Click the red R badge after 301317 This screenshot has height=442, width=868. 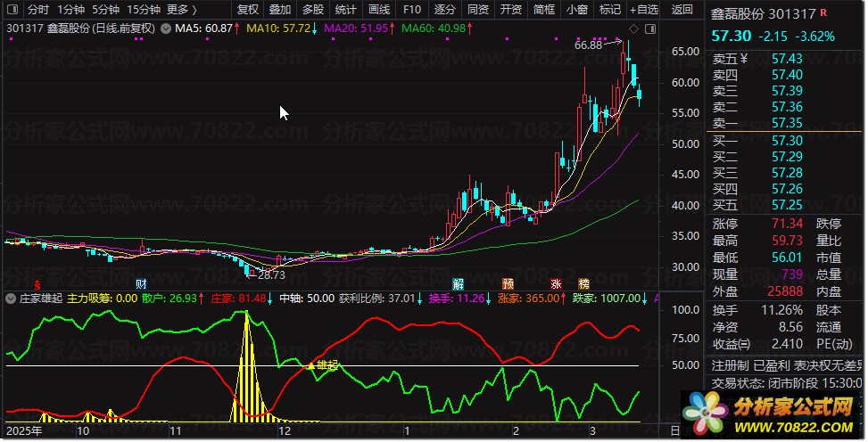click(823, 12)
